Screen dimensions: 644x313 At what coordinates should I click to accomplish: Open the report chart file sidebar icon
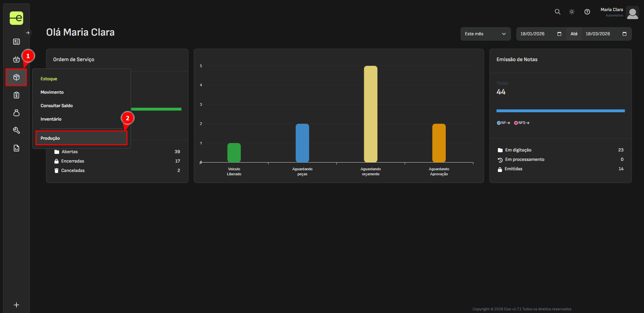point(16,148)
